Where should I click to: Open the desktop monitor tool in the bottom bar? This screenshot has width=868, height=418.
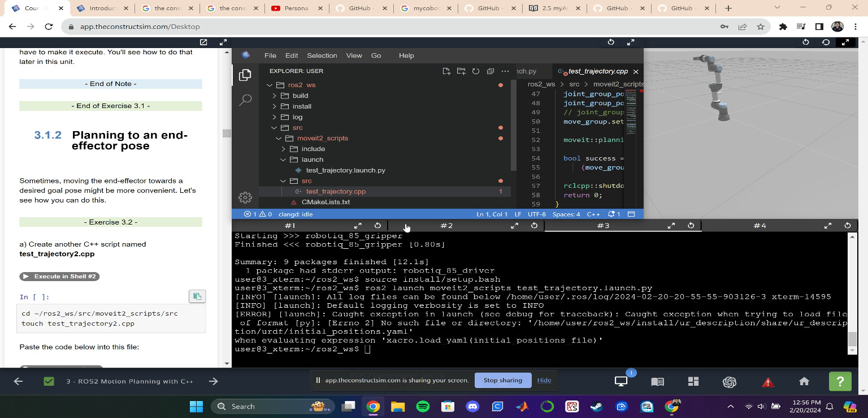[621, 381]
